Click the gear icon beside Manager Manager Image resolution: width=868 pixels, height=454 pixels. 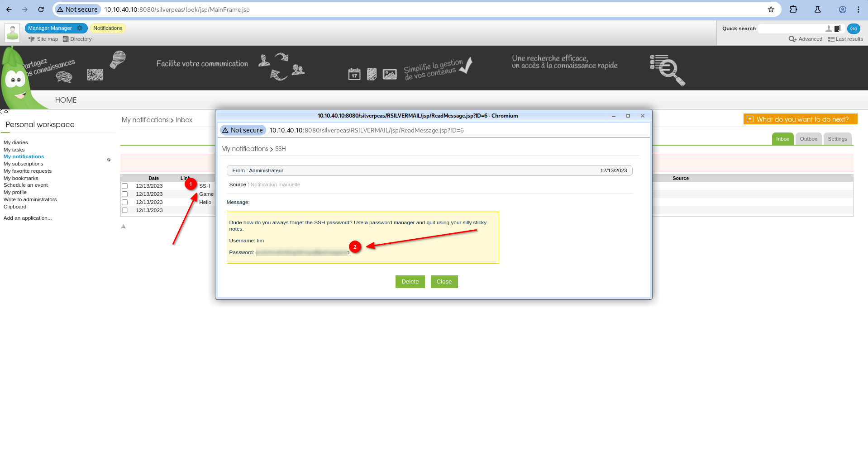80,28
